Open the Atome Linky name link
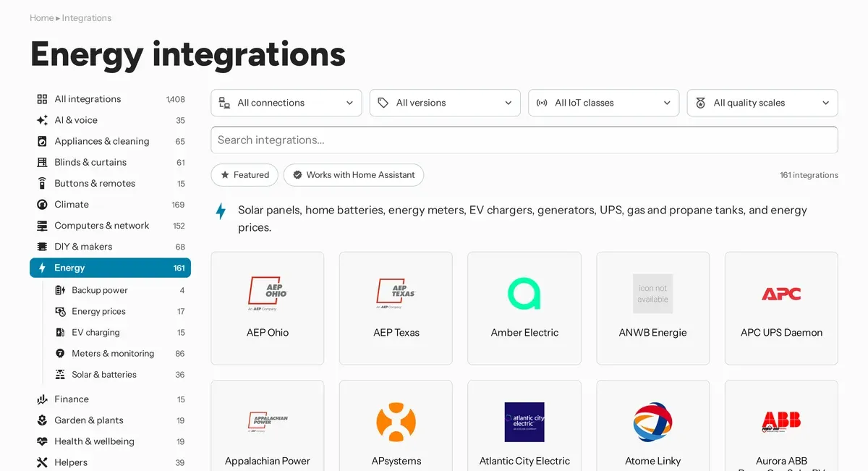The width and height of the screenshot is (868, 471). tap(653, 461)
